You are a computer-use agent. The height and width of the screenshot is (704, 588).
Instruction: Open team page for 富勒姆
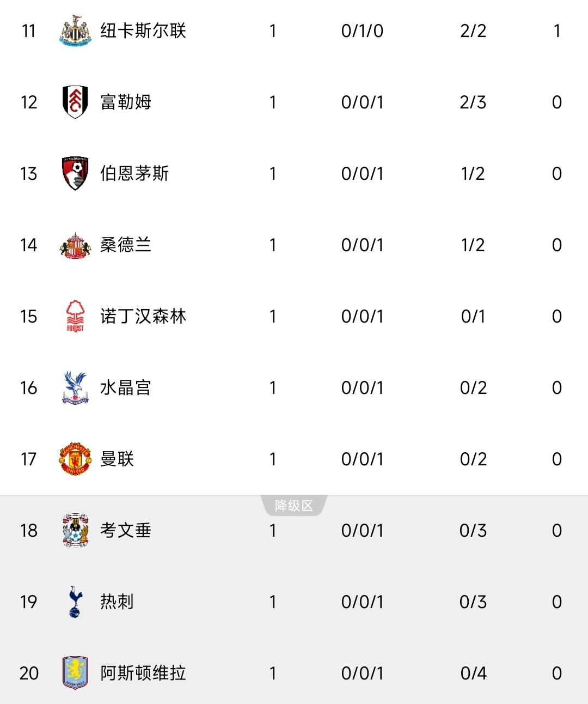[x=126, y=102]
